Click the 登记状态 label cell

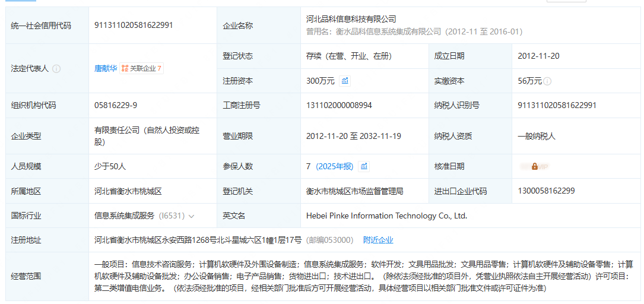point(259,56)
